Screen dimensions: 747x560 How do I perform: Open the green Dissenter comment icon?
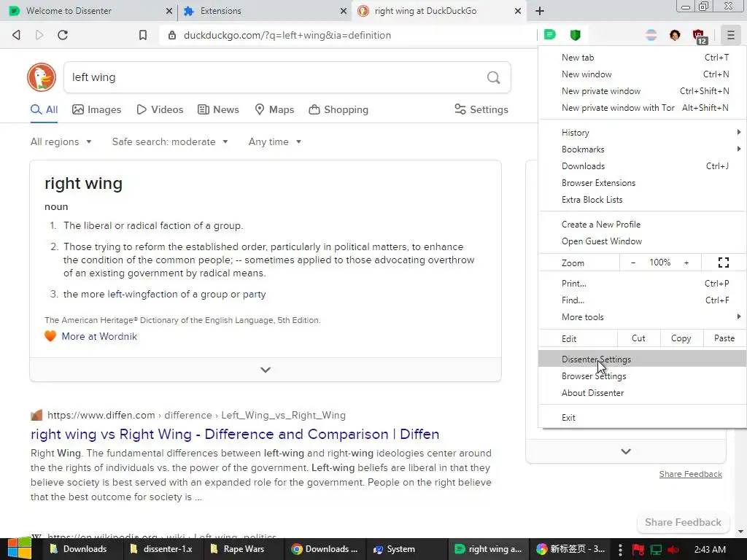(550, 34)
